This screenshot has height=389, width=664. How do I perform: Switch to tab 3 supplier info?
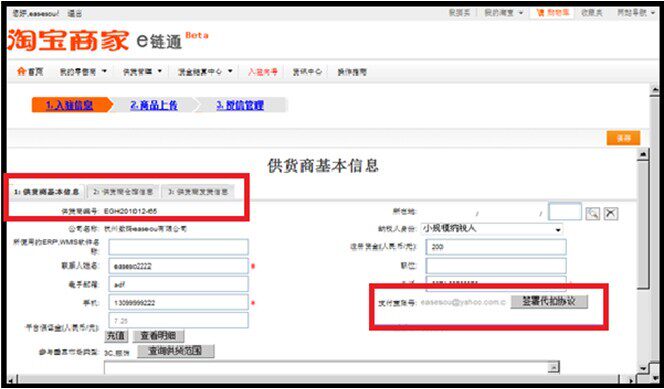(198, 192)
